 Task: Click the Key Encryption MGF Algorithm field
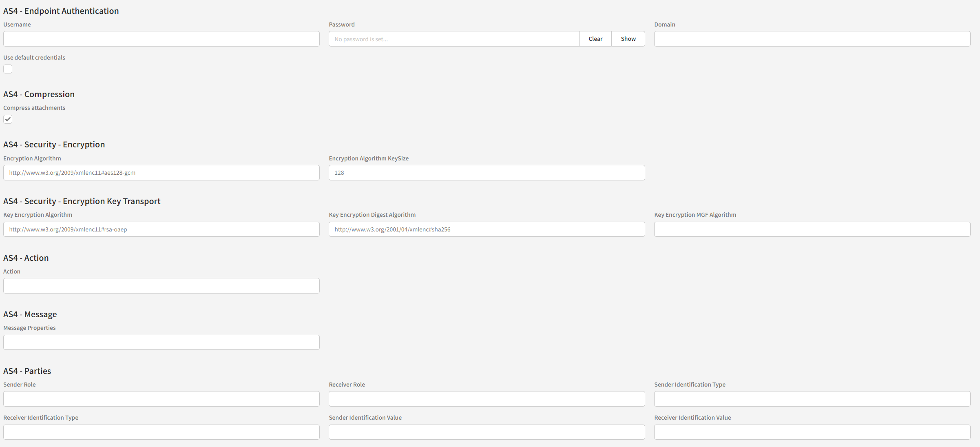point(812,229)
